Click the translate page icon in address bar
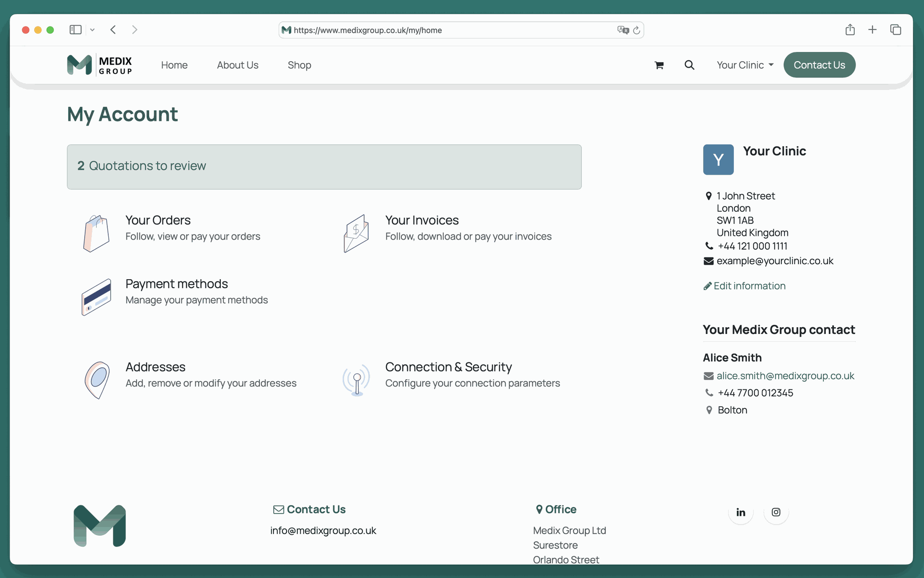 pos(623,30)
